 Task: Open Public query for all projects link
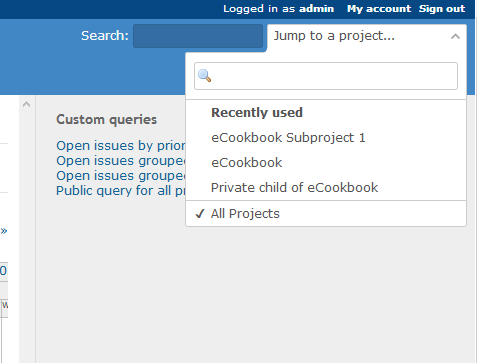click(121, 191)
